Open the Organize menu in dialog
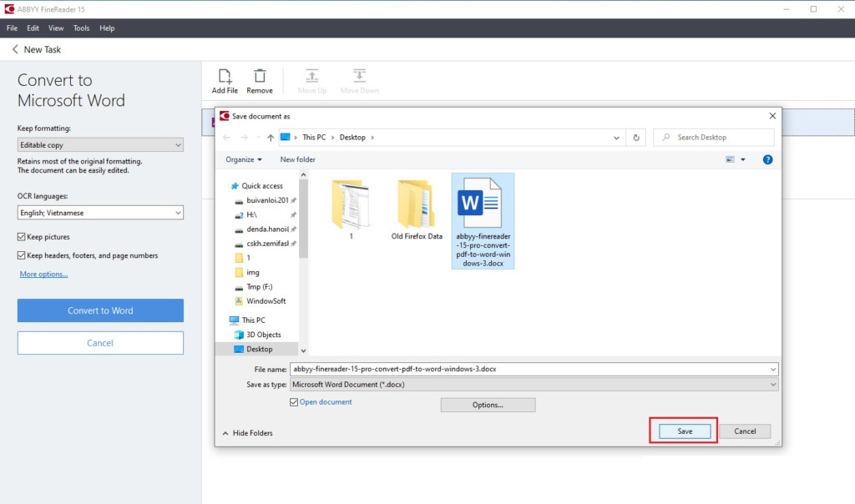The height and width of the screenshot is (504, 855). (243, 159)
